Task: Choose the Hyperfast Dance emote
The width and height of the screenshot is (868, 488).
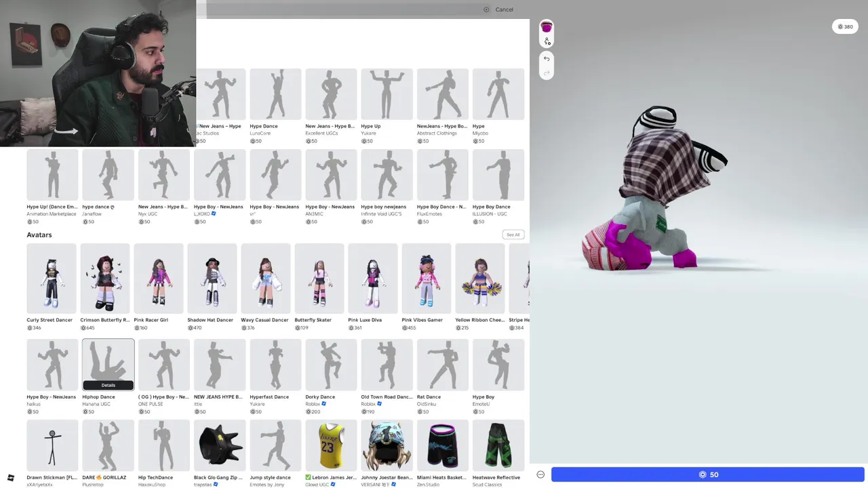Action: coord(275,377)
